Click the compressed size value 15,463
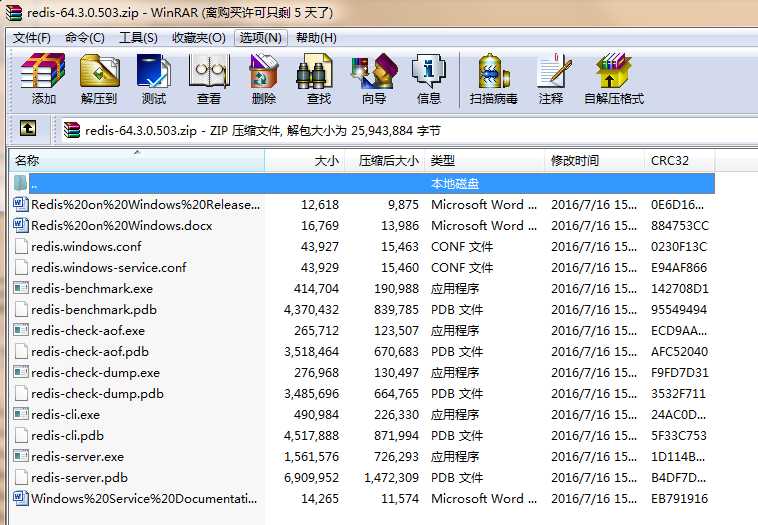 pyautogui.click(x=400, y=247)
